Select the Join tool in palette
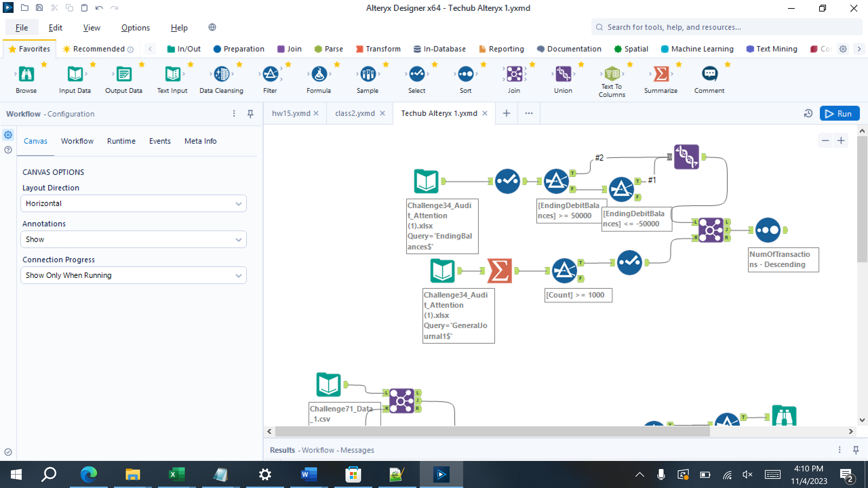This screenshot has width=868, height=488. click(514, 74)
